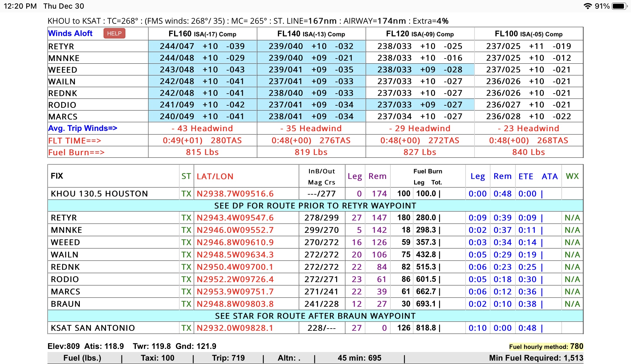Screen dimensions: 631x364
Task: Click Taxi: 100 fuel entry
Action: (x=157, y=358)
